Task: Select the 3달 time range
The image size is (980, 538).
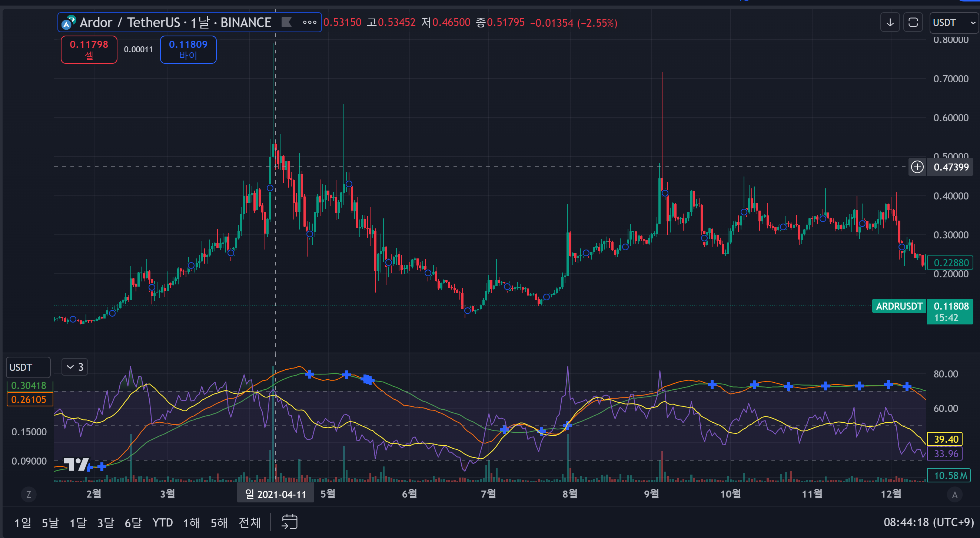Action: (x=105, y=523)
